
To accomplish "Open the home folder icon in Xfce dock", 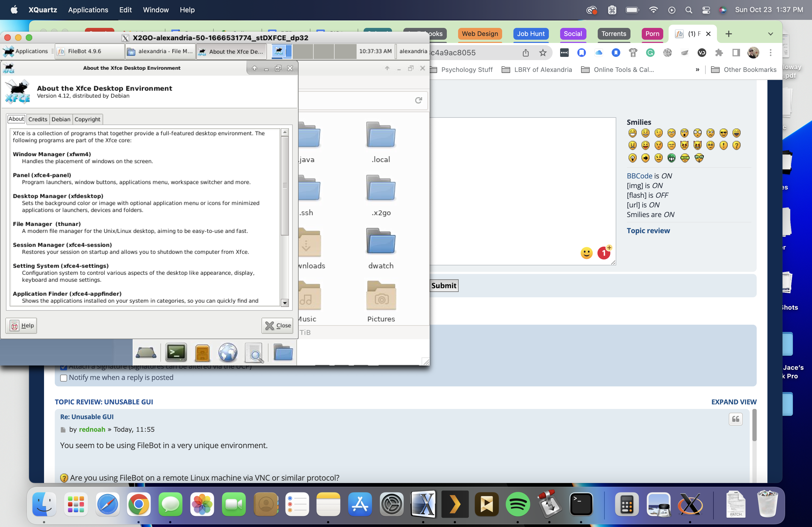I will point(283,353).
